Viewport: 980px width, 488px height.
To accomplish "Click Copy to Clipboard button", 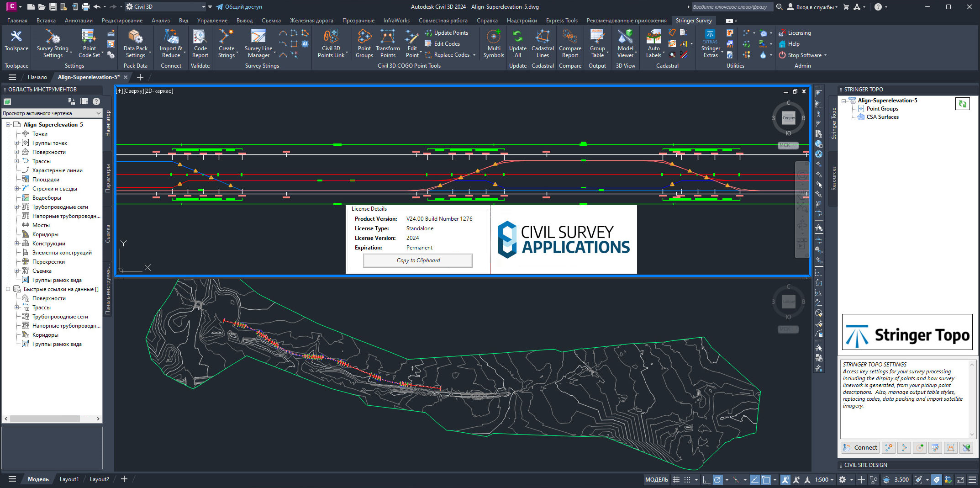I will [x=418, y=260].
